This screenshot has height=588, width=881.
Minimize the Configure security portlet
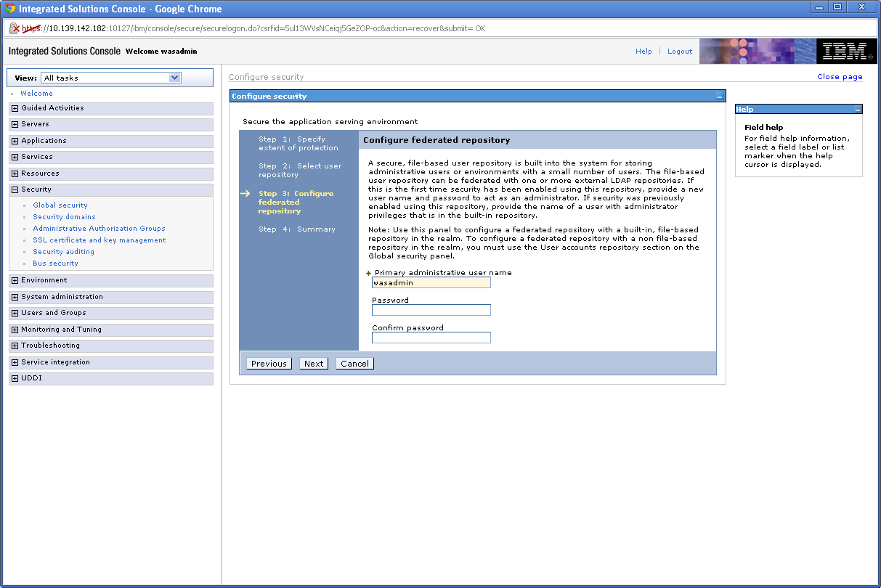click(719, 97)
